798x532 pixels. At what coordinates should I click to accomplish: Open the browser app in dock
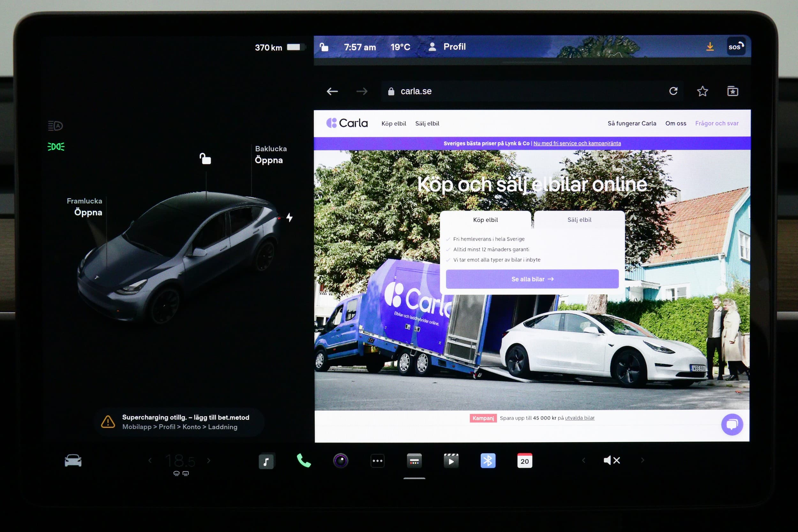(414, 461)
